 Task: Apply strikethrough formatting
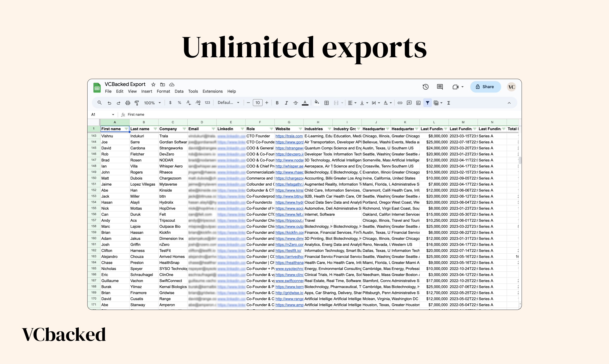pos(295,103)
